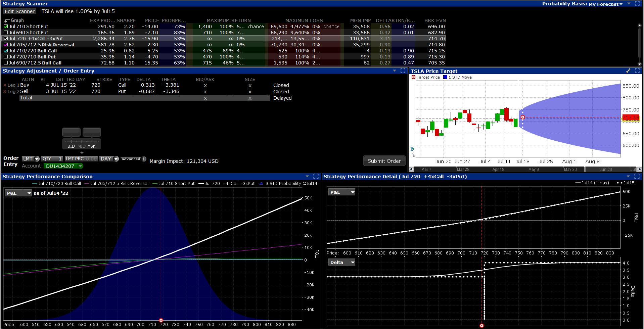The width and height of the screenshot is (644, 329).
Task: Click Jul 705/712.5 Risk Reversal legend entry
Action: click(117, 184)
